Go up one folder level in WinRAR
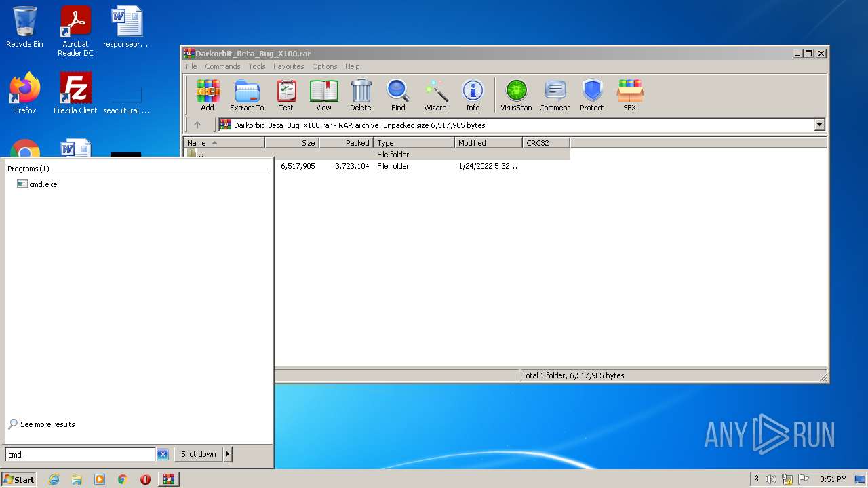This screenshot has width=868, height=488. [x=197, y=125]
